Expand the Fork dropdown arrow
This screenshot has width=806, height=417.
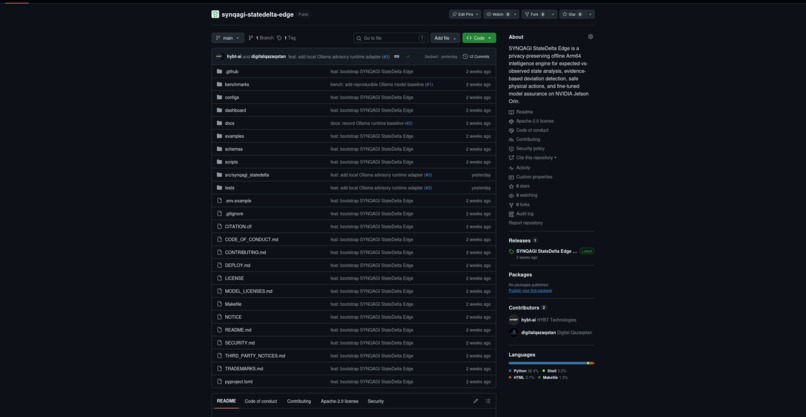(x=553, y=14)
